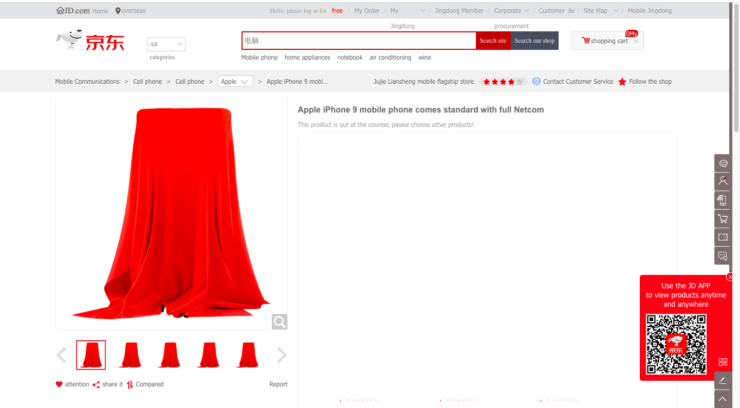This screenshot has width=740, height=408.
Task: Click the red free registration link
Action: 337,10
